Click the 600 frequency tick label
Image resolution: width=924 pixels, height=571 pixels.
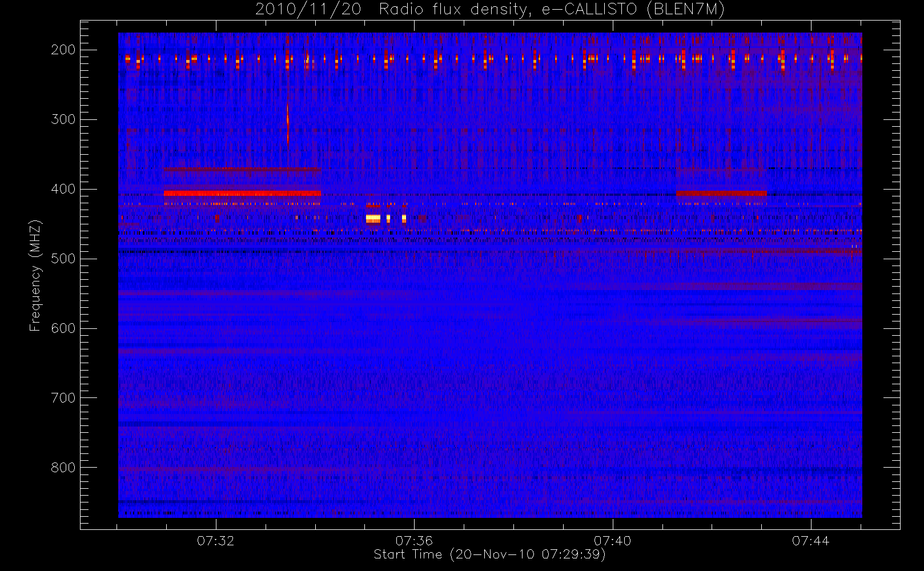(x=63, y=328)
